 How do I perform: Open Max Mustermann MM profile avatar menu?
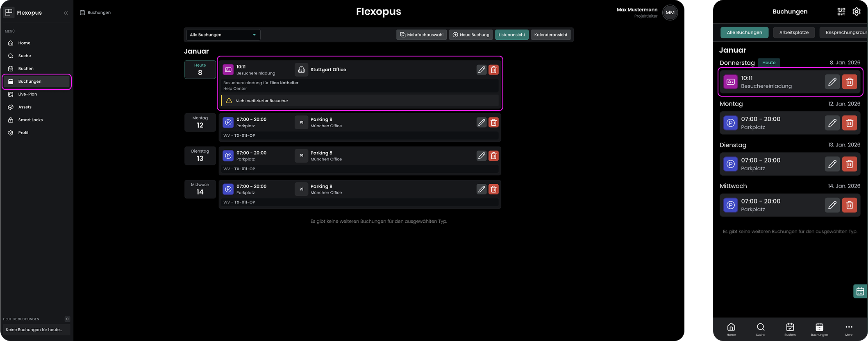(x=670, y=13)
